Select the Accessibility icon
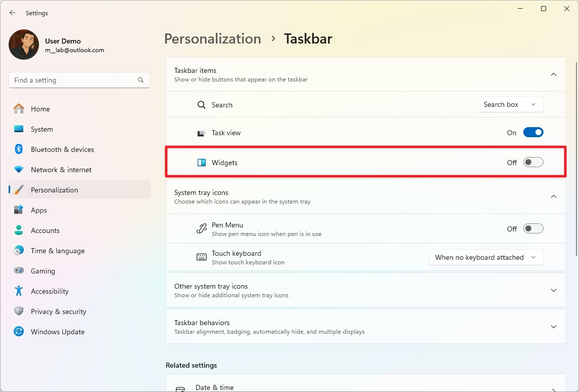This screenshot has width=579, height=392. click(x=19, y=291)
